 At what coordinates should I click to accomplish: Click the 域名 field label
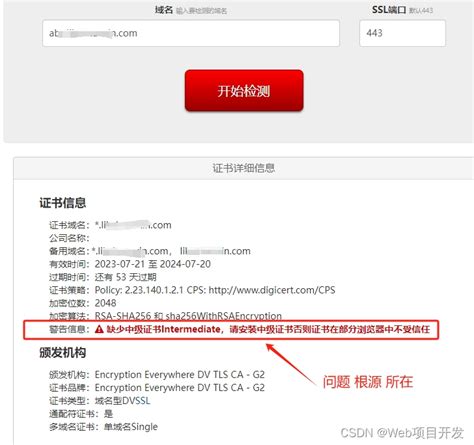[164, 10]
